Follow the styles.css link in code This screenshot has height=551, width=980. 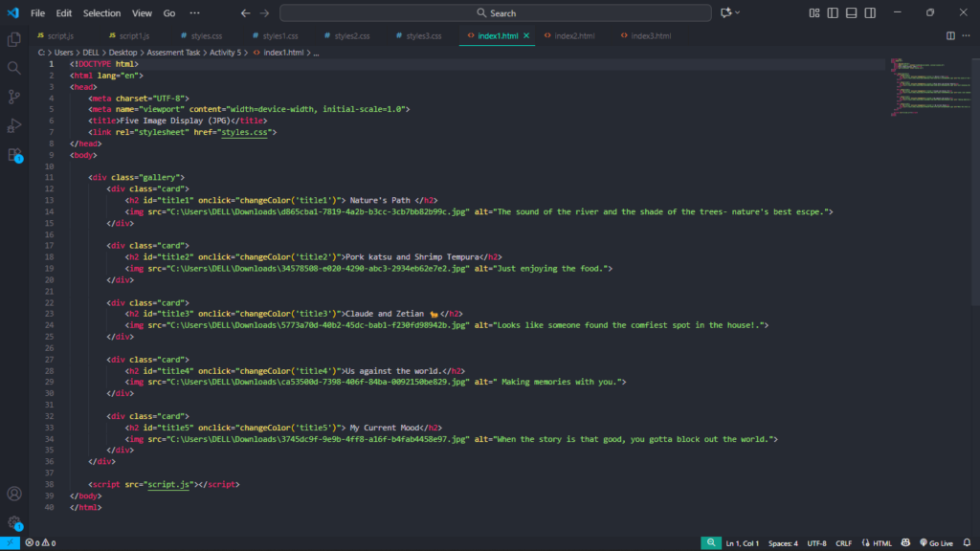tap(246, 132)
